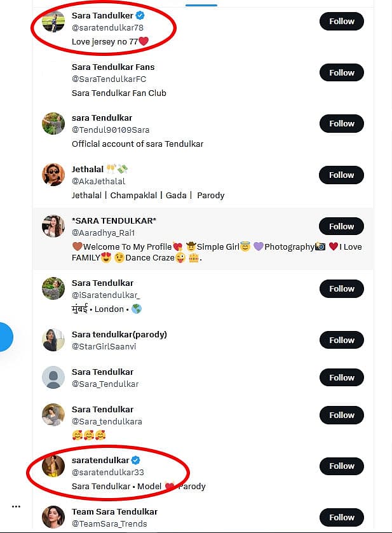Open avatar of @saratendulkar33 account
This screenshot has width=392, height=533.
(x=53, y=466)
